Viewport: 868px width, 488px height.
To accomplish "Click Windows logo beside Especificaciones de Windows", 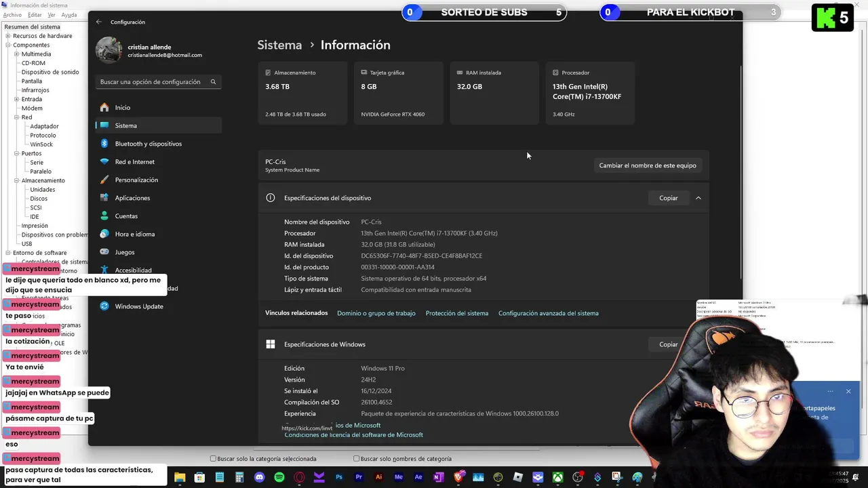I will 271,344.
